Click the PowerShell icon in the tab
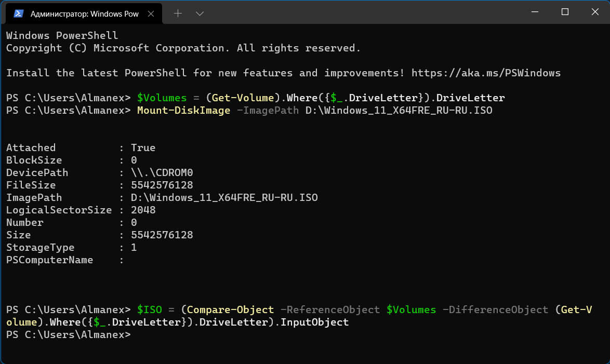The image size is (610, 364). point(18,14)
